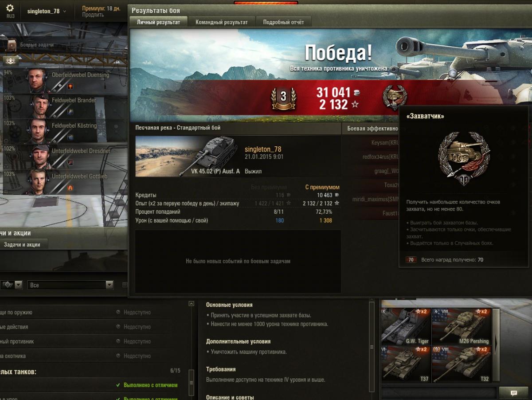Open the settings gear menu
This screenshot has height=400, width=532.
(10, 8)
